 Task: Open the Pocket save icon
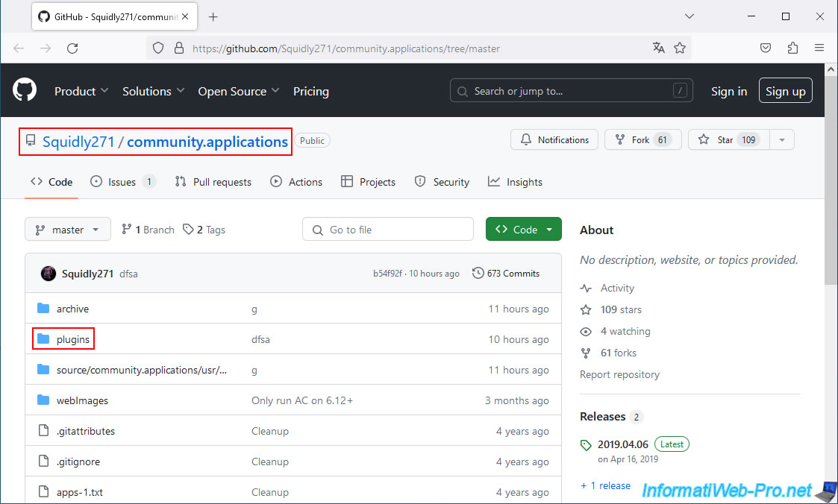[x=766, y=48]
